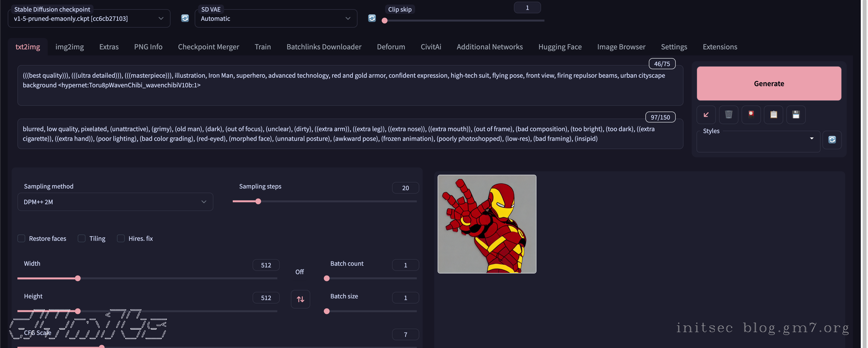Click the floppy disk save style icon
The image size is (868, 348).
pyautogui.click(x=796, y=115)
